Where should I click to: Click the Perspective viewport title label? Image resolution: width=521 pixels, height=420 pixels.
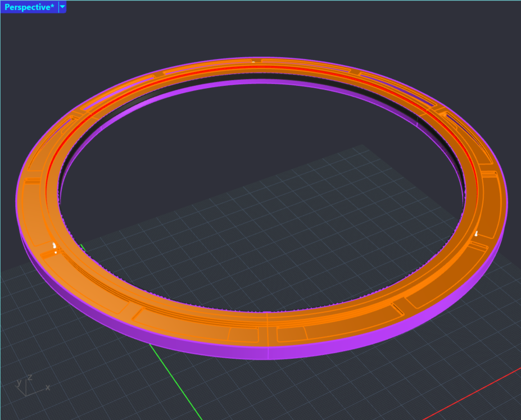pyautogui.click(x=29, y=7)
